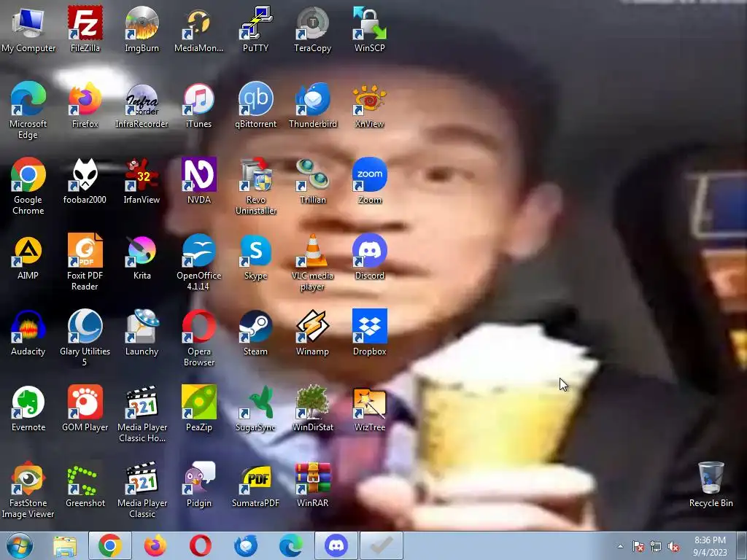Click the TeraCopy shortcut icon
The height and width of the screenshot is (560, 747).
click(x=312, y=28)
